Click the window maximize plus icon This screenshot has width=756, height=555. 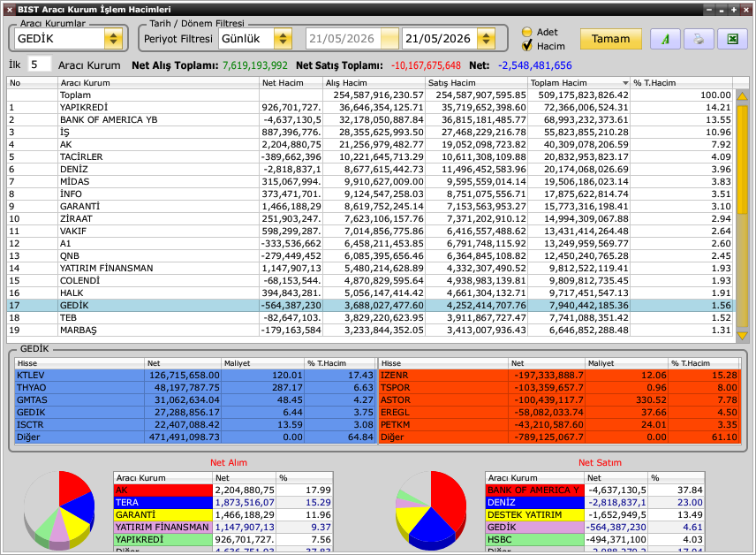(733, 9)
